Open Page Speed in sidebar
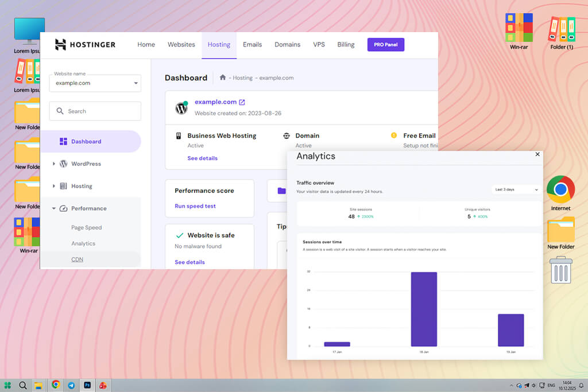 (x=87, y=227)
